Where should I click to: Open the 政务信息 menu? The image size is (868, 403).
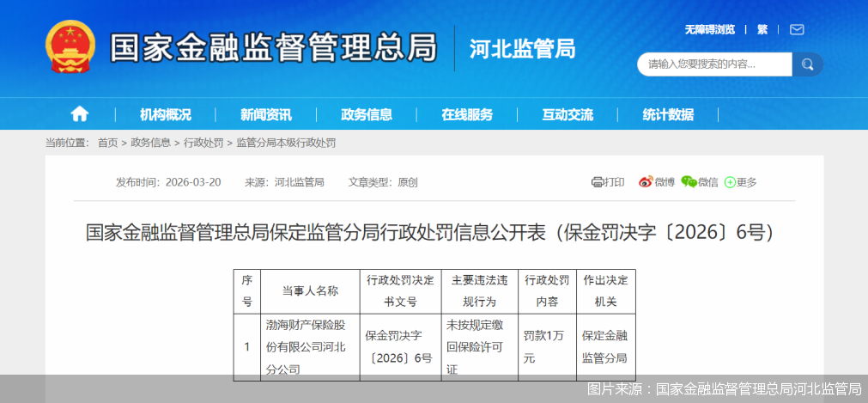(367, 115)
